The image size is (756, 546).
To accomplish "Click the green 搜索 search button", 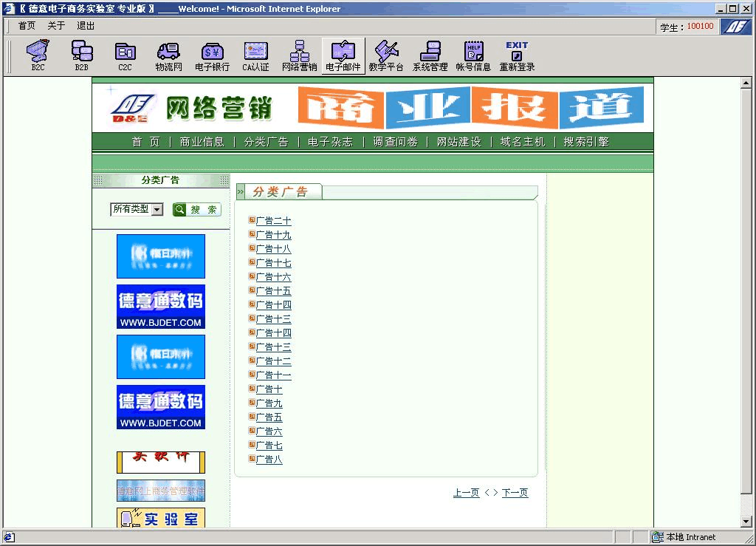I will tap(197, 210).
